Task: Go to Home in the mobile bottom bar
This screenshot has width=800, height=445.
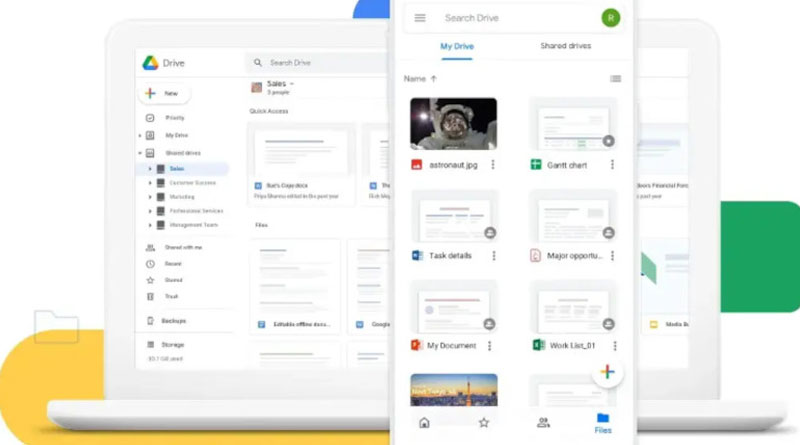Action: pos(424,423)
